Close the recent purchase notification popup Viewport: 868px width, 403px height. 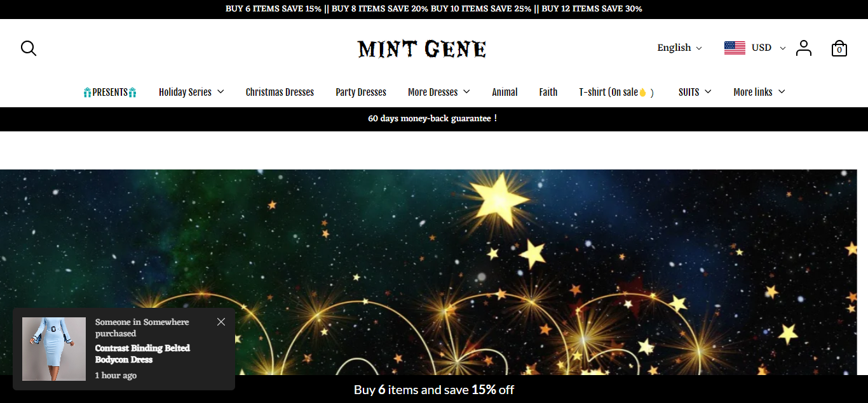(221, 322)
